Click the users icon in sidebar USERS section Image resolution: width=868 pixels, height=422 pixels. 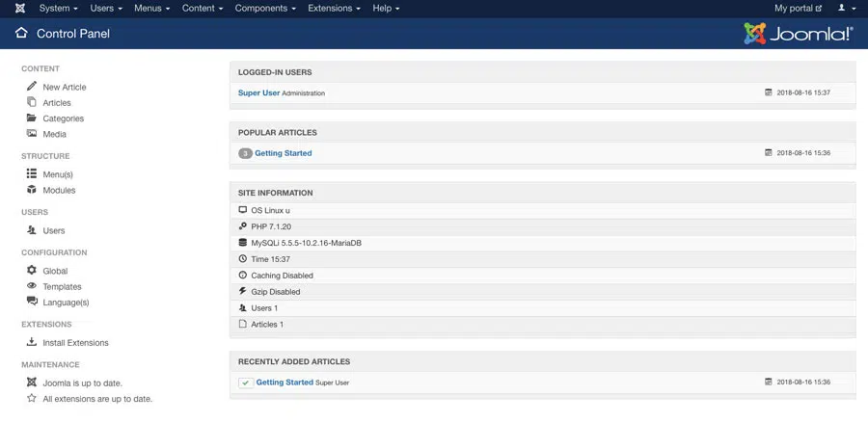[x=32, y=230]
